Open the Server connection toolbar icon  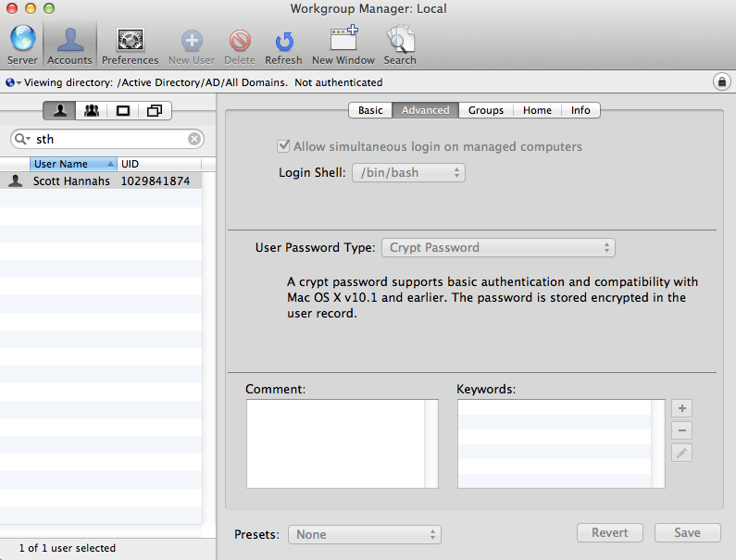click(22, 44)
